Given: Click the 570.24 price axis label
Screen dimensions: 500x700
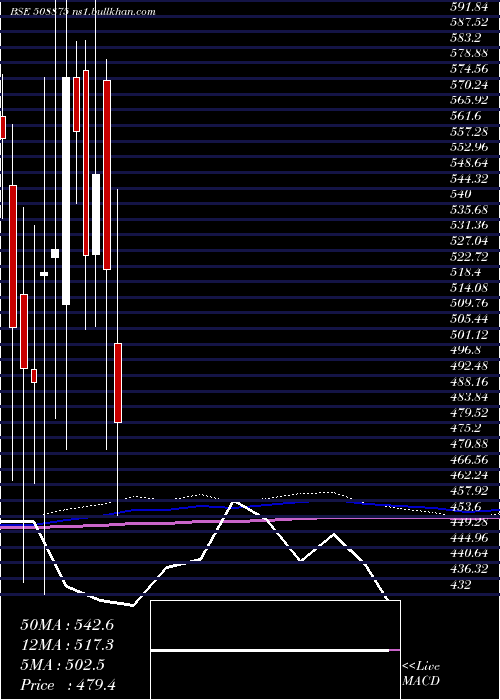Looking at the screenshot, I should click(x=470, y=84).
